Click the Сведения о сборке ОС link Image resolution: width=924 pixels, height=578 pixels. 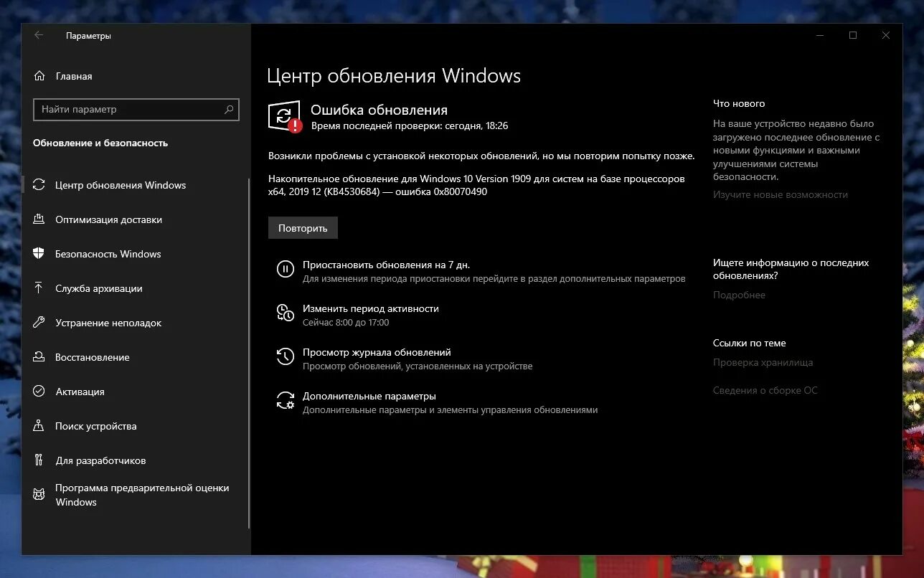(x=765, y=390)
